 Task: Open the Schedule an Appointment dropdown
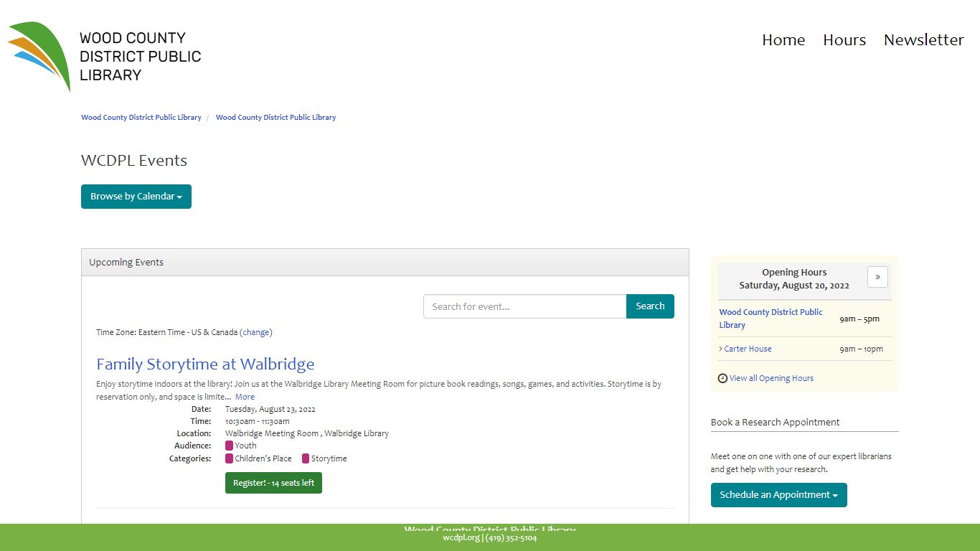point(779,495)
